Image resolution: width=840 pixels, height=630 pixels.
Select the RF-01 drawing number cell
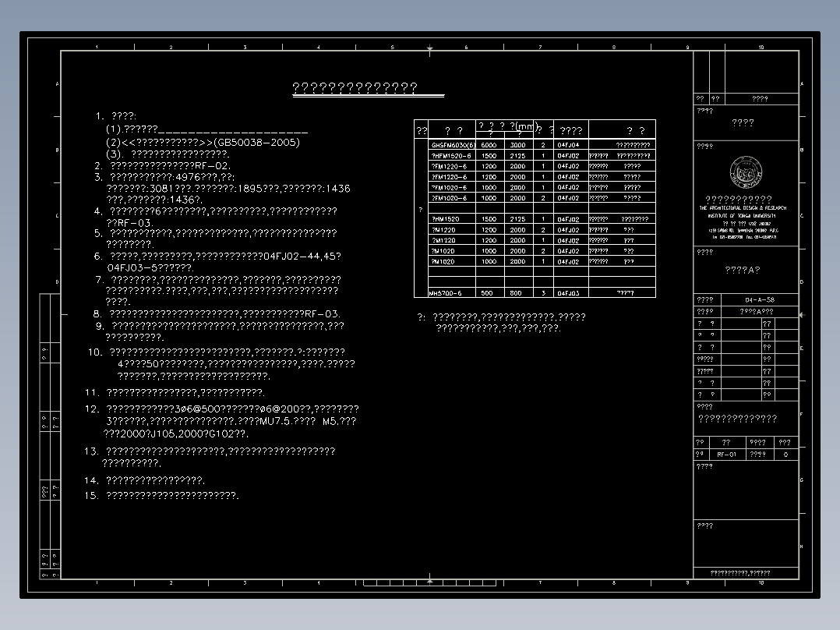[x=727, y=454]
